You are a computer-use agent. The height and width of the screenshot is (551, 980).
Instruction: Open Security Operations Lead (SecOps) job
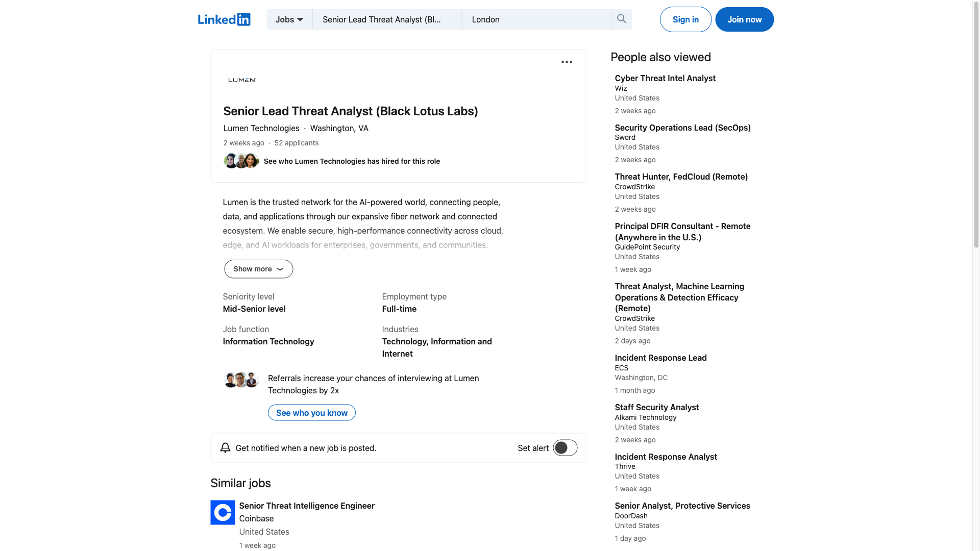pos(682,128)
